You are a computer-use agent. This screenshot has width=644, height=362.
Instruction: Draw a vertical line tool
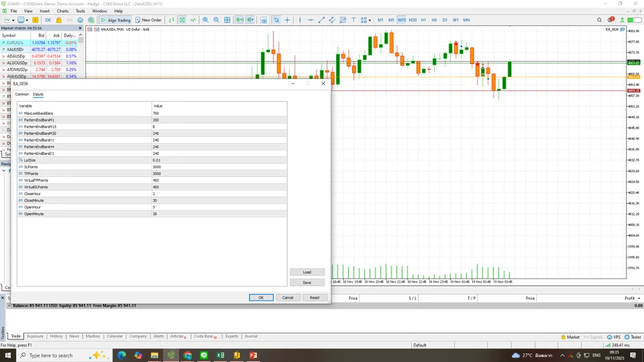tap(300, 19)
